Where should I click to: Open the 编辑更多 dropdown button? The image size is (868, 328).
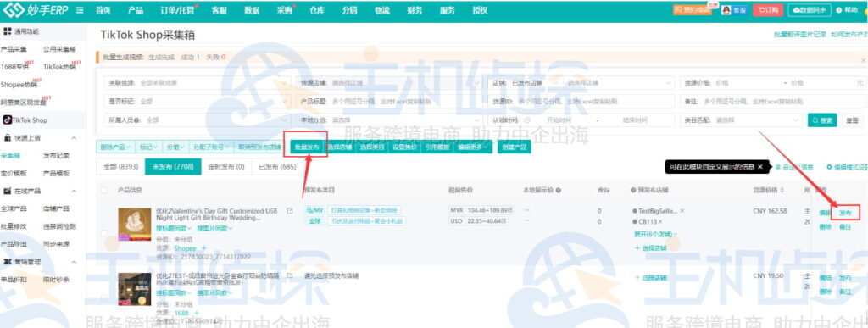tap(472, 147)
